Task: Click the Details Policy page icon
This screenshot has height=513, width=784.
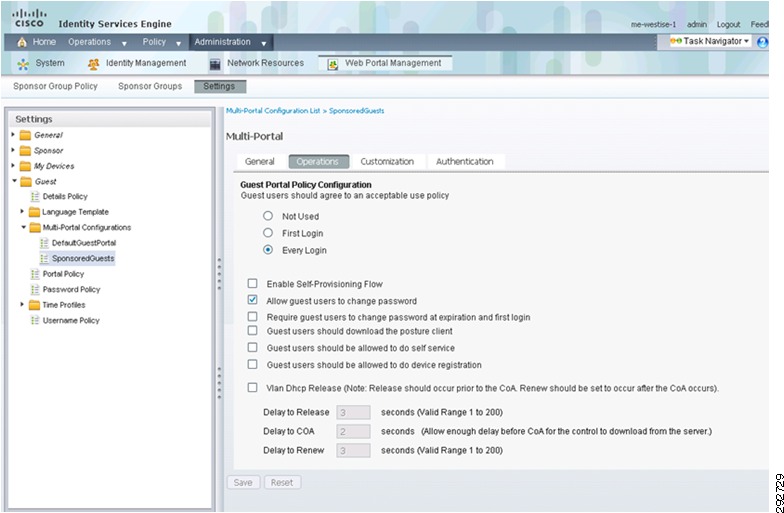Action: pos(35,196)
